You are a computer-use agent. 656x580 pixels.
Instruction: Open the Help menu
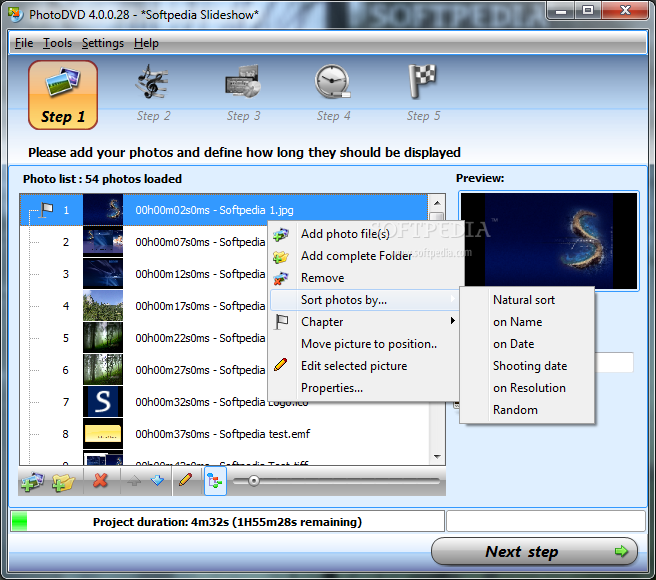click(x=146, y=43)
